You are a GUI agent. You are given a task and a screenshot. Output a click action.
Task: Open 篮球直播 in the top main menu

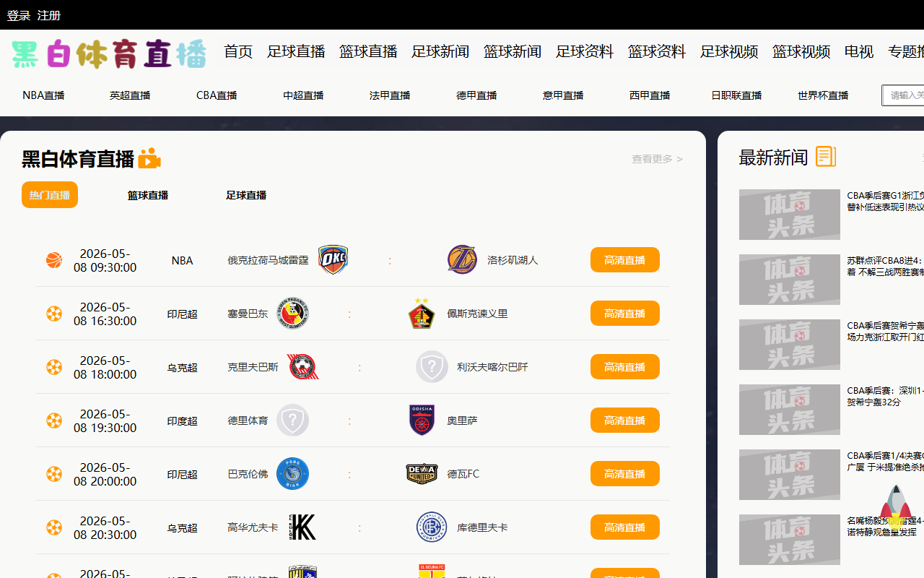pos(368,51)
